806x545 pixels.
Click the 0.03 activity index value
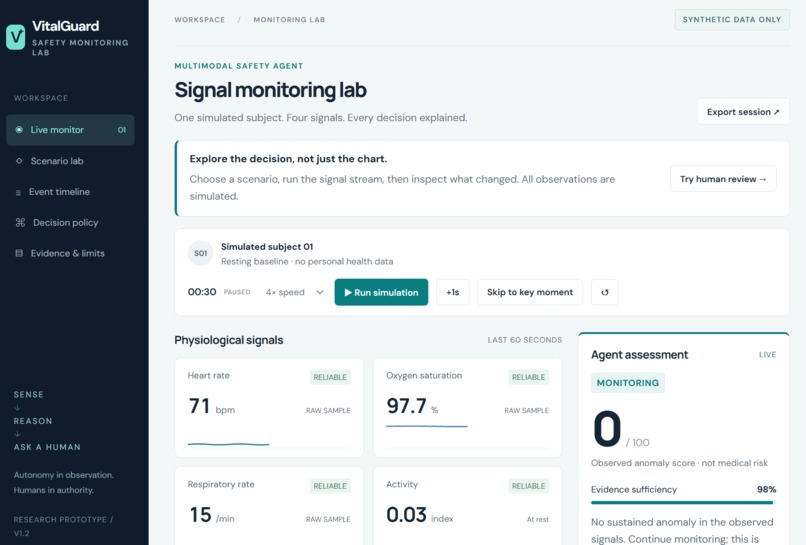(420, 515)
